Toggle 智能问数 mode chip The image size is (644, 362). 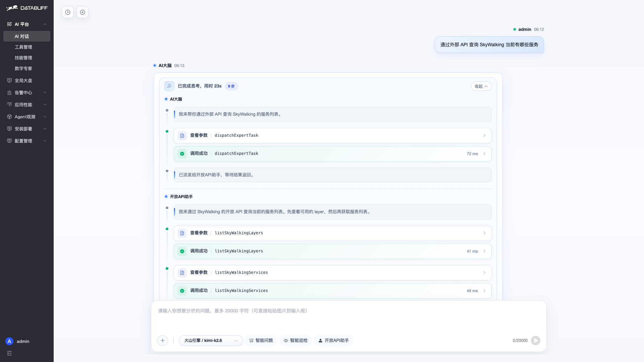(261, 341)
